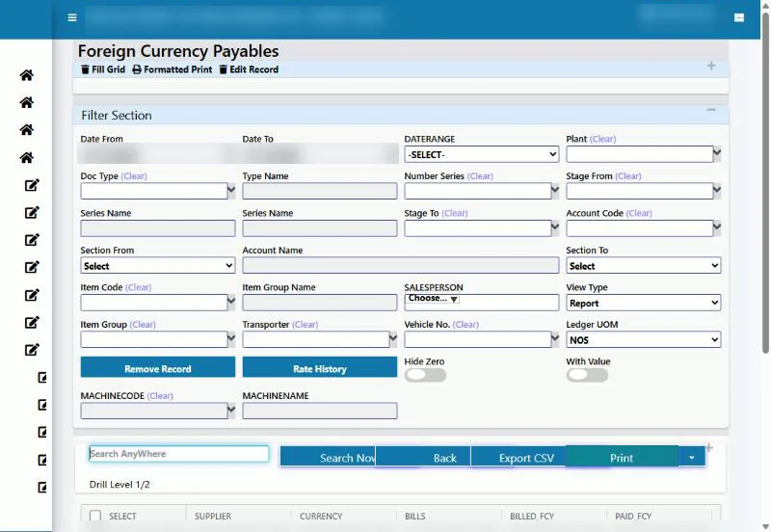The height and width of the screenshot is (532, 771).
Task: Expand the Account Code dropdown
Action: point(717,227)
